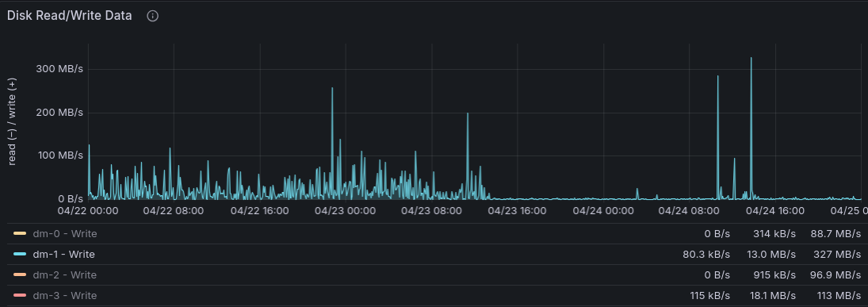The width and height of the screenshot is (868, 307).
Task: Click the 200 MB/s y-axis label
Action: click(60, 113)
